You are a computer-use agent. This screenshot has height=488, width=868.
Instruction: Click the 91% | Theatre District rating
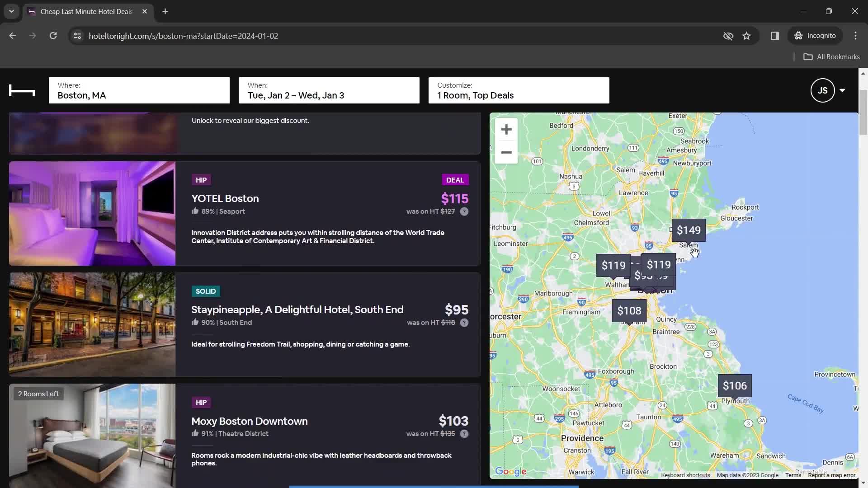tap(230, 433)
